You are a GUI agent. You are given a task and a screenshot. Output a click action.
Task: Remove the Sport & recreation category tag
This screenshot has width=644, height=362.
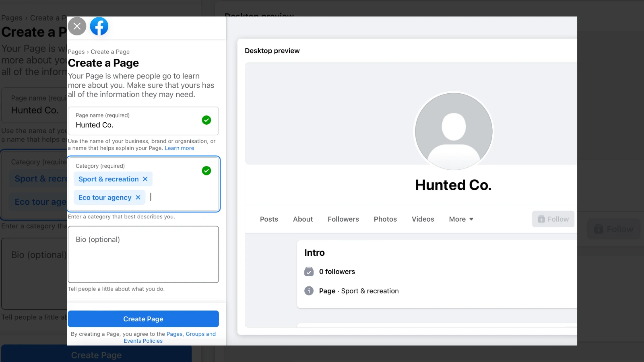(x=145, y=179)
